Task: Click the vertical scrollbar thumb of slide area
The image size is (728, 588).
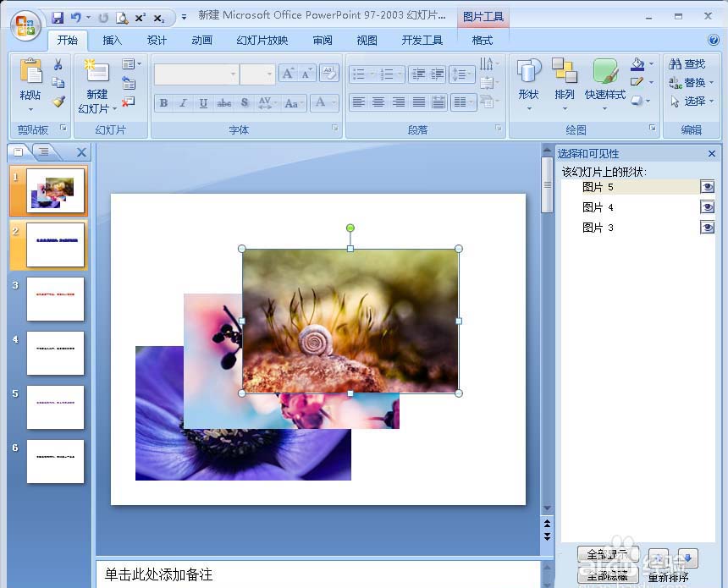Action: click(x=548, y=184)
